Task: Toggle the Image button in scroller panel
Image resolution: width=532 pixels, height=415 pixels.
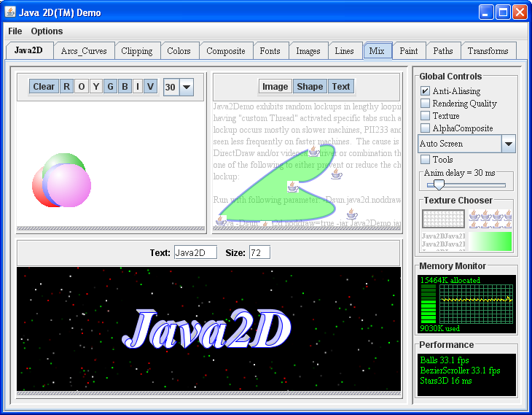Action: 275,87
